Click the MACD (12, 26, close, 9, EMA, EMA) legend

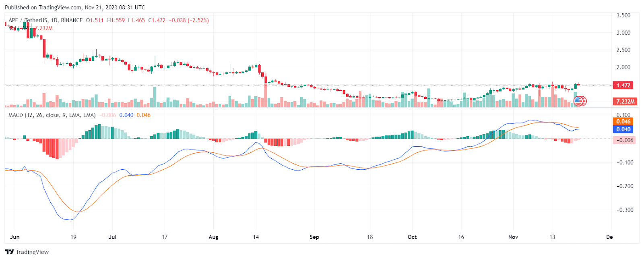[x=52, y=115]
